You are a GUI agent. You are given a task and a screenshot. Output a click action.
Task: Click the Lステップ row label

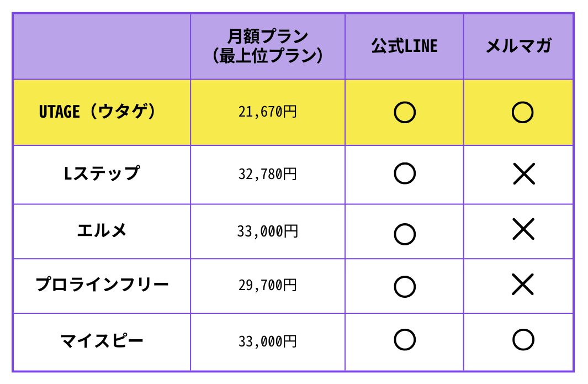[102, 173]
